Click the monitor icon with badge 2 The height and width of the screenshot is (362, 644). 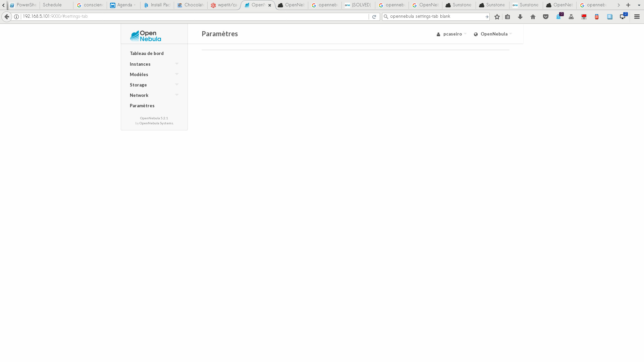point(623,16)
